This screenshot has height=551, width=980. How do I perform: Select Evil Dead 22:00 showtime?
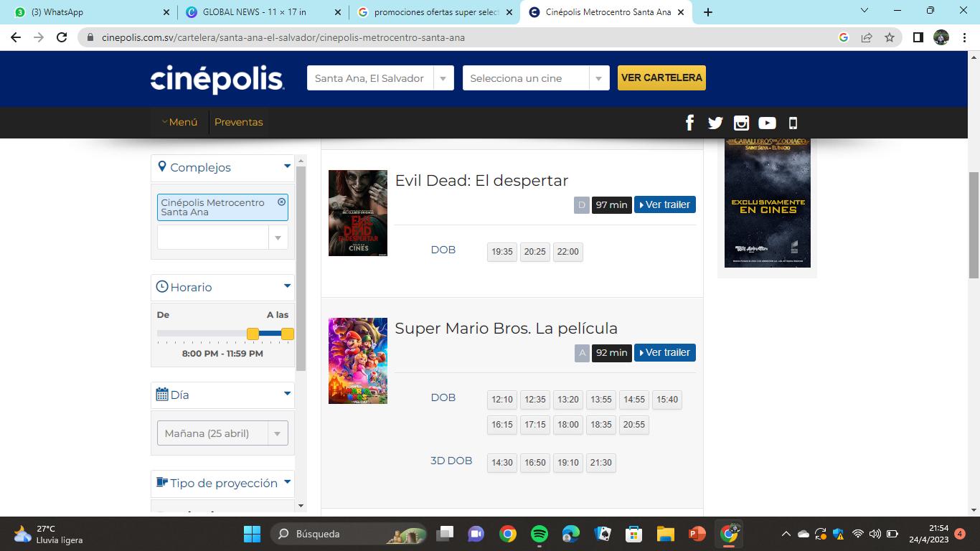(568, 252)
